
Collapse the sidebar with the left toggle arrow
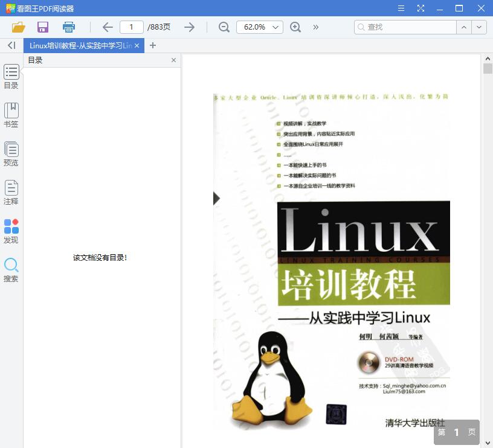pos(11,45)
